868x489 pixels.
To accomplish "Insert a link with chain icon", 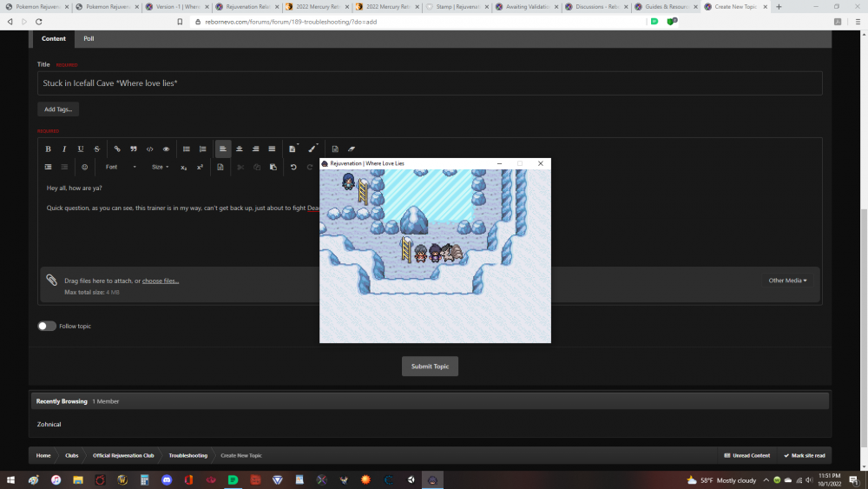I will pos(117,149).
